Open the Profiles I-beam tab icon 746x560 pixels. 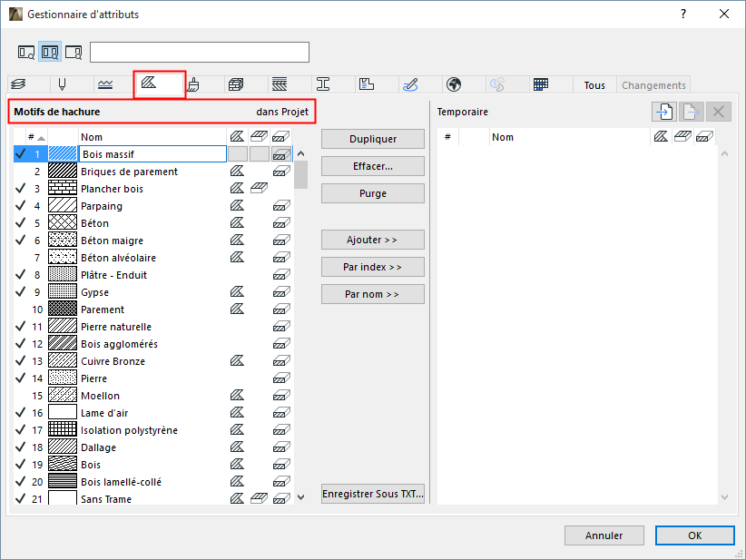point(323,84)
